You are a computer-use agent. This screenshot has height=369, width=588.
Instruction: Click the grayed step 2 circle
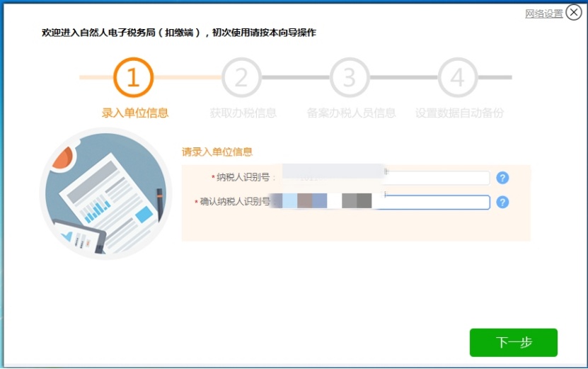(x=241, y=77)
